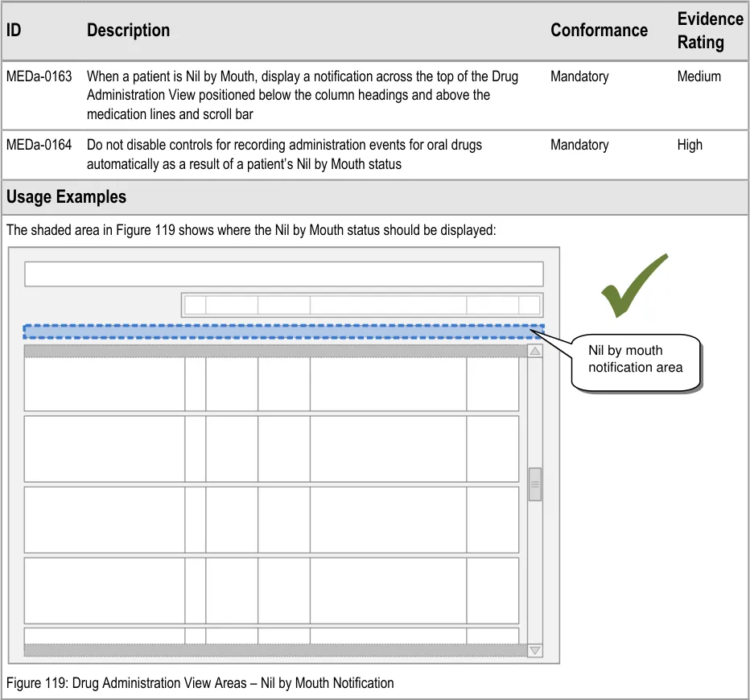Screen dimensions: 750x700
Task: Select the blue dashed notification area
Action: (282, 332)
